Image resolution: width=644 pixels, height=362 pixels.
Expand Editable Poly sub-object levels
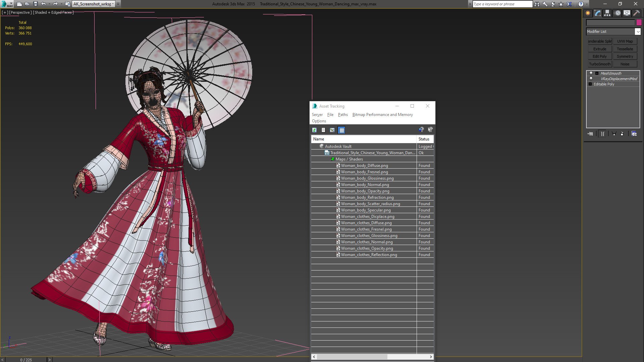[x=590, y=84]
